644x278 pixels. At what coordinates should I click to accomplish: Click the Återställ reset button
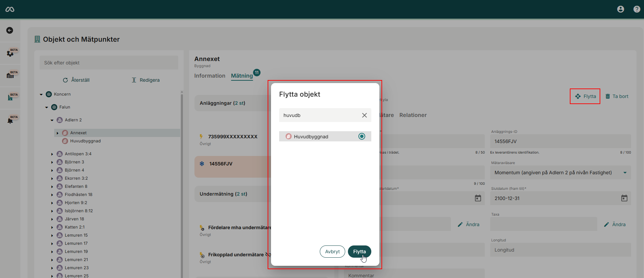pos(76,80)
